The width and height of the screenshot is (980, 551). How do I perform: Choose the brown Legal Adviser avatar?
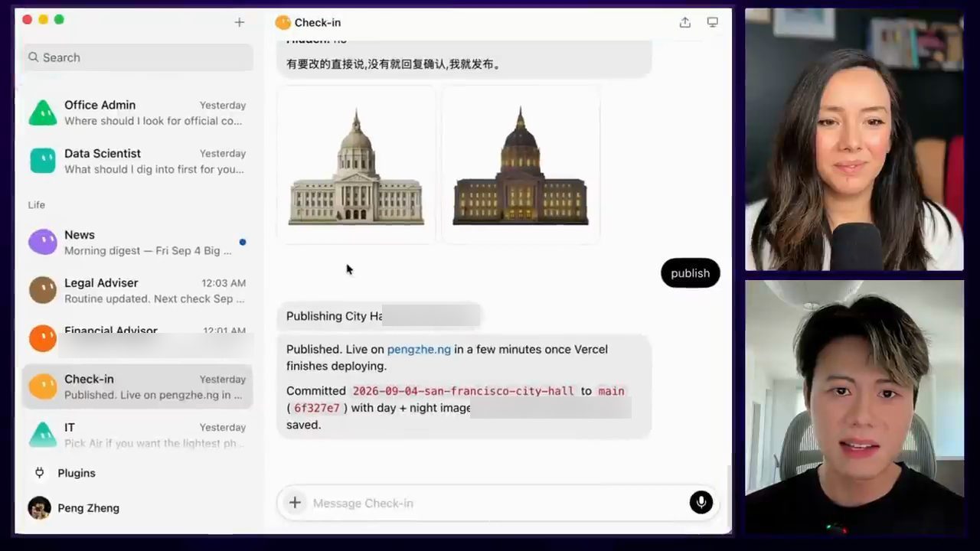(43, 290)
